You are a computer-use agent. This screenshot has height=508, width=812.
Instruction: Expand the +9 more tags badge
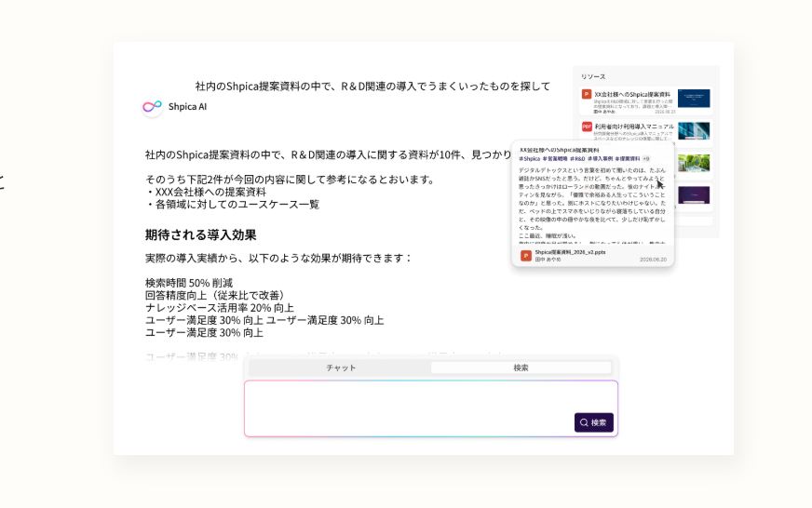[646, 159]
